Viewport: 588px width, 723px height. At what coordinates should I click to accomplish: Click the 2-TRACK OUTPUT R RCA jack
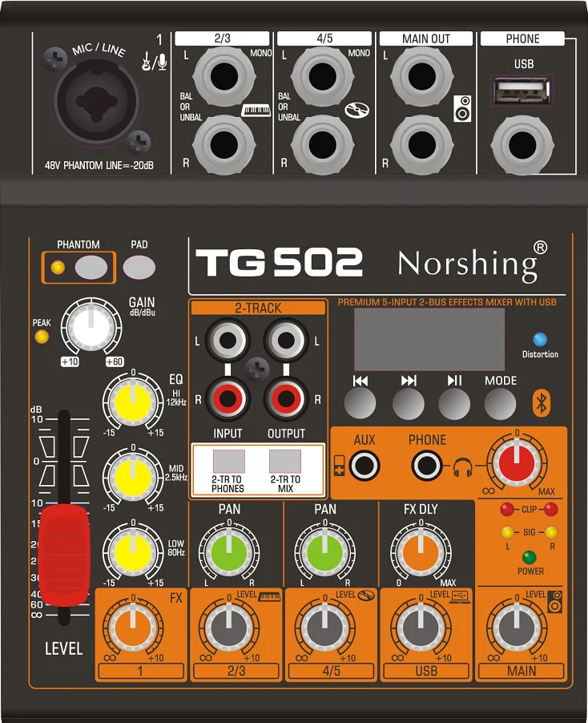tap(286, 398)
